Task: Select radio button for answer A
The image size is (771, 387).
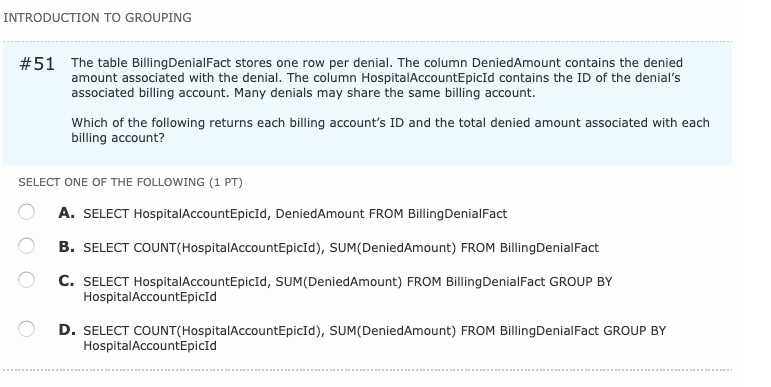Action: 27,212
